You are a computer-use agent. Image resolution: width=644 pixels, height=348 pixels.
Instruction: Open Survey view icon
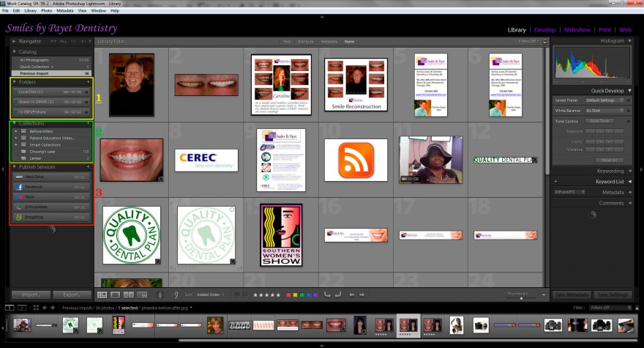pos(142,295)
